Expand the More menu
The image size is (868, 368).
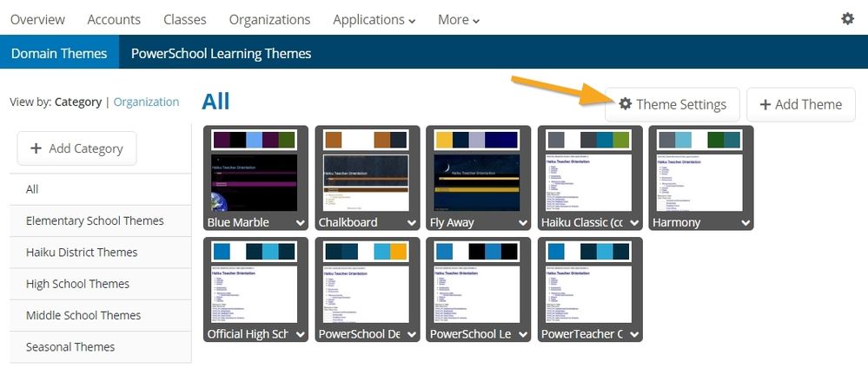[459, 19]
